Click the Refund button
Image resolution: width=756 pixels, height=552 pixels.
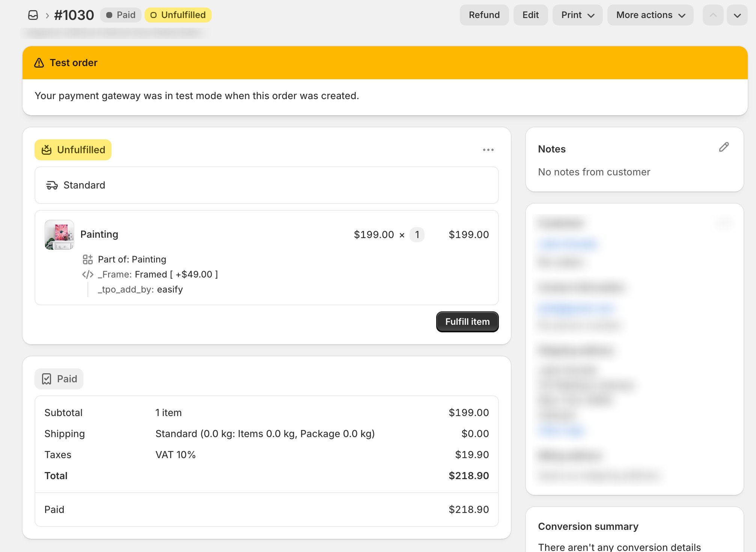coord(484,15)
